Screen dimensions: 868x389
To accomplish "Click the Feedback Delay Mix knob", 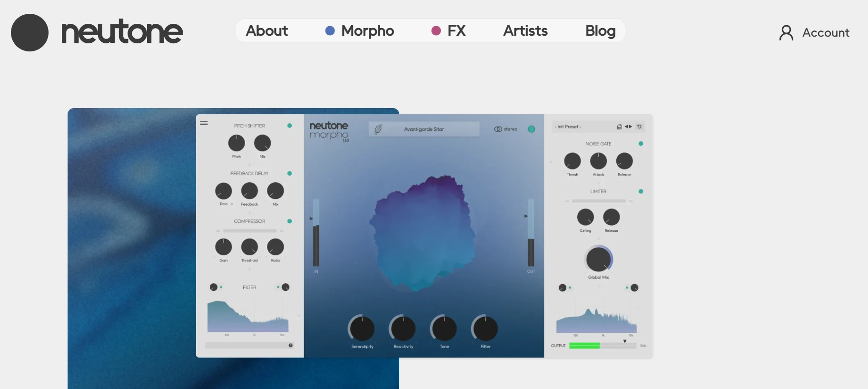I will click(x=275, y=191).
